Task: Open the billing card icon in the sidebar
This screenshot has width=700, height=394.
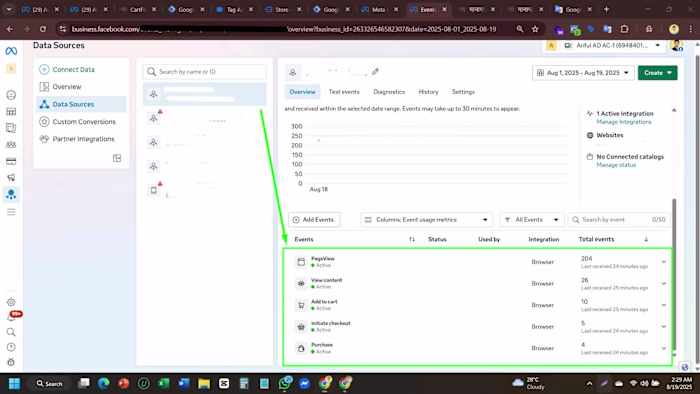Action: pos(11,161)
